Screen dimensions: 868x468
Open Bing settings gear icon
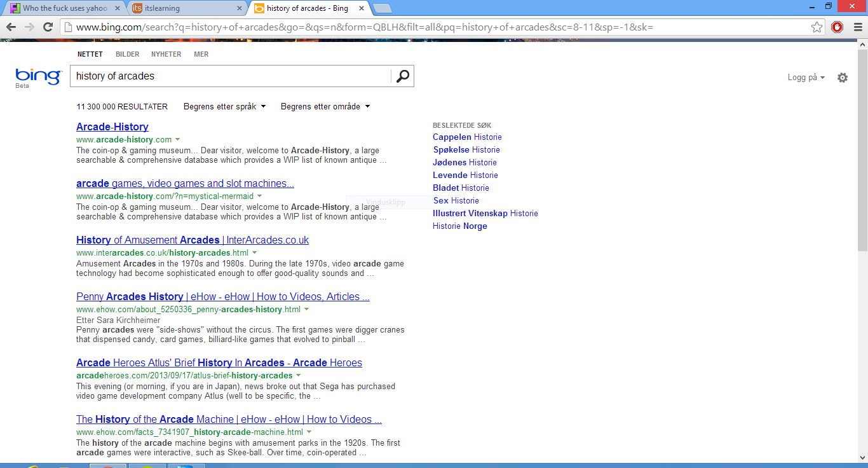tap(843, 78)
